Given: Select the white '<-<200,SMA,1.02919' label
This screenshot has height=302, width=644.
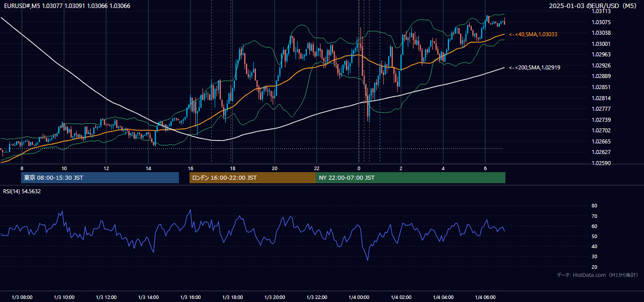Looking at the screenshot, I should click(x=535, y=67).
